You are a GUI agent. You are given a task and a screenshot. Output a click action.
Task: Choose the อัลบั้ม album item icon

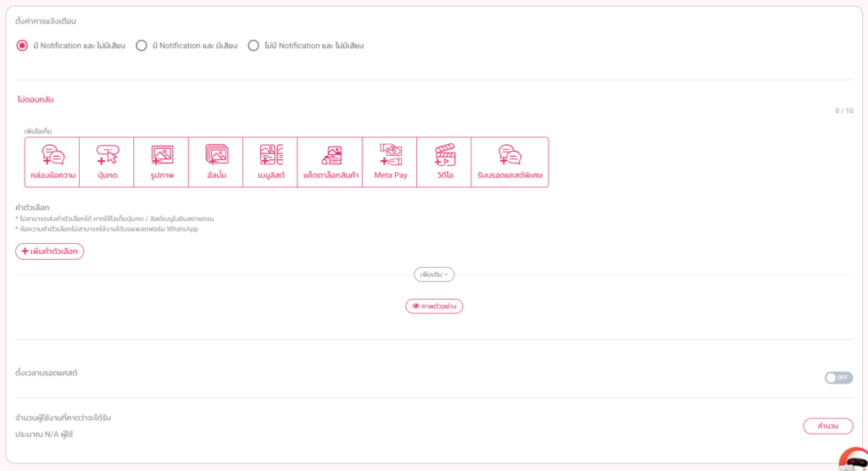(216, 162)
